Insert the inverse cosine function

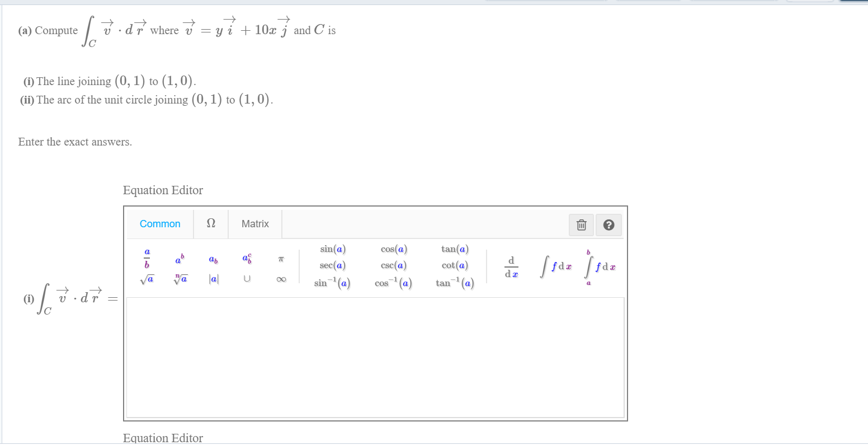pos(394,283)
